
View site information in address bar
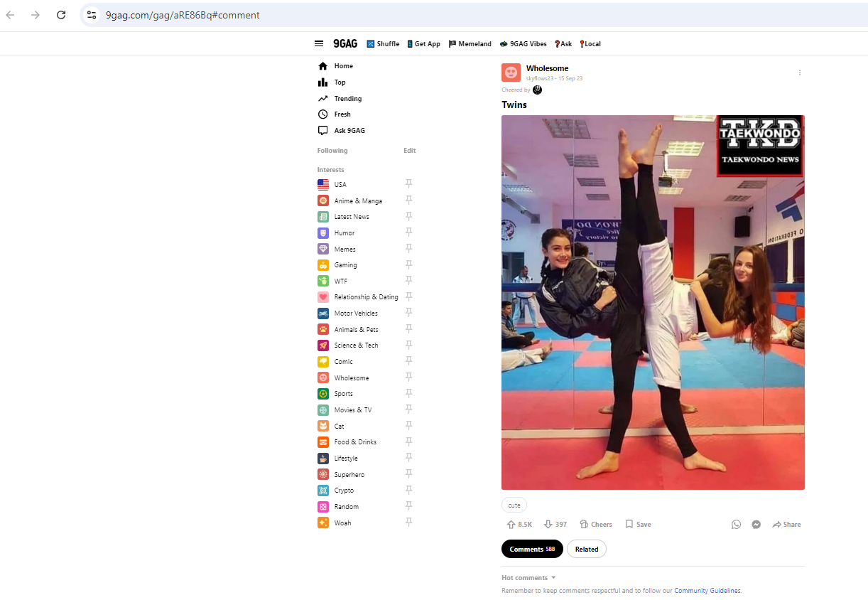[92, 15]
